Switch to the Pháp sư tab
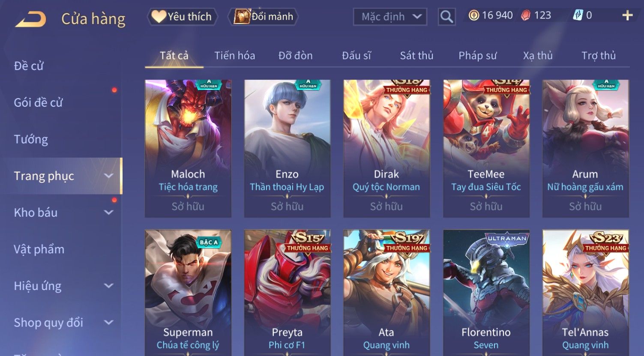Screen dimensions: 644x356 click(477, 56)
